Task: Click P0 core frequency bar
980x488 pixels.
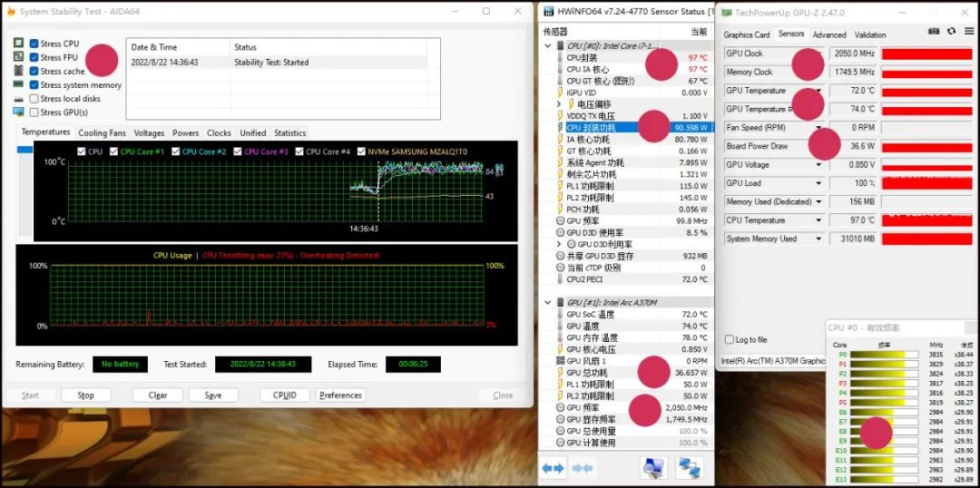Action: point(884,355)
